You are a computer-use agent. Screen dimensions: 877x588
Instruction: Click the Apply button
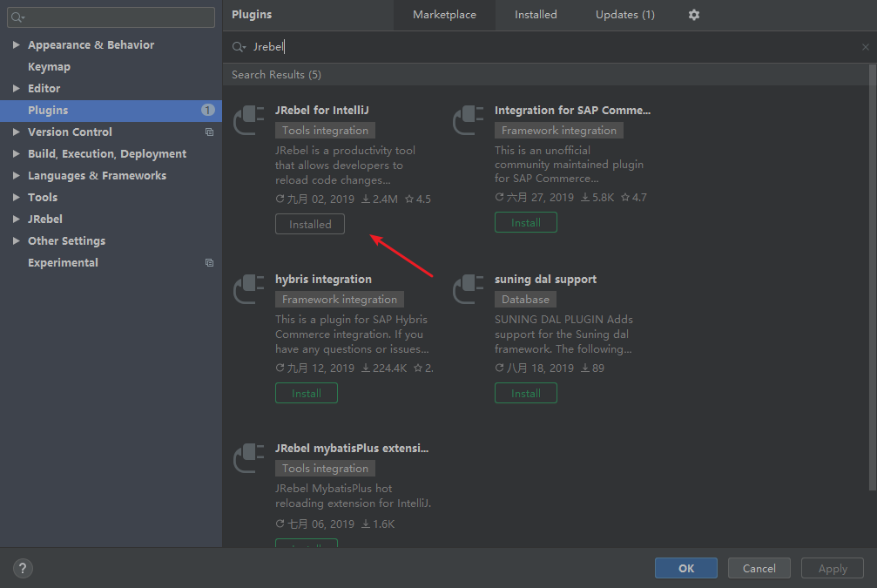point(833,569)
